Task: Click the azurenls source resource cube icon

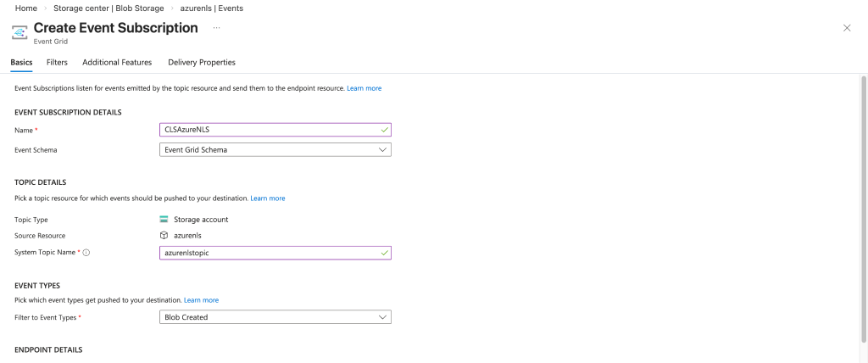Action: click(x=164, y=236)
